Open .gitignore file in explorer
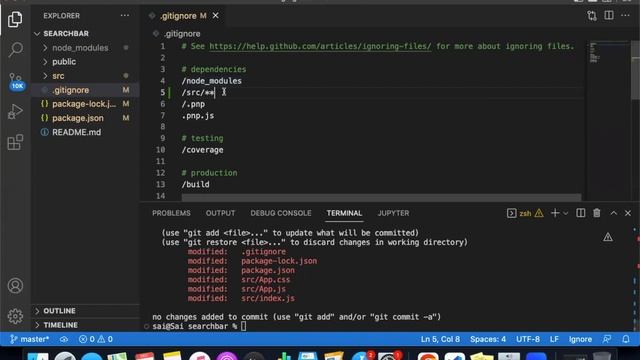This screenshot has height=360, width=640. (x=86, y=90)
